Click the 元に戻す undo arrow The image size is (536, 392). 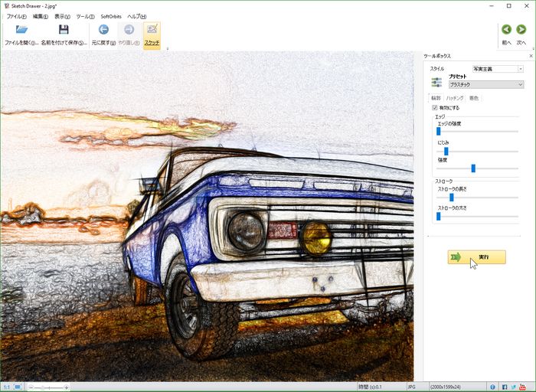click(103, 30)
